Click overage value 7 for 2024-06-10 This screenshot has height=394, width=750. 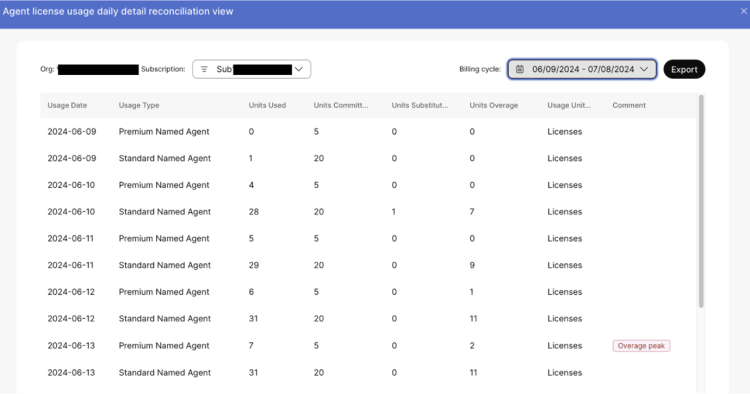point(472,212)
